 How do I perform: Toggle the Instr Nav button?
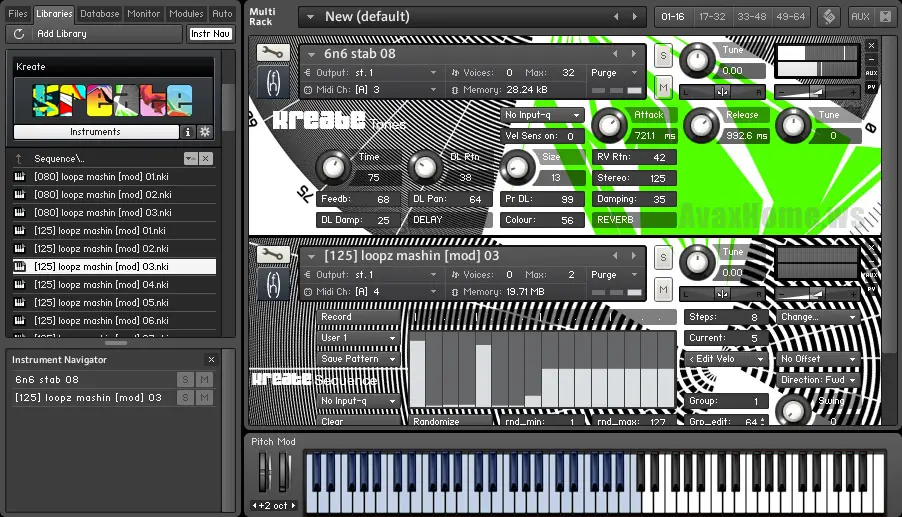pyautogui.click(x=210, y=34)
